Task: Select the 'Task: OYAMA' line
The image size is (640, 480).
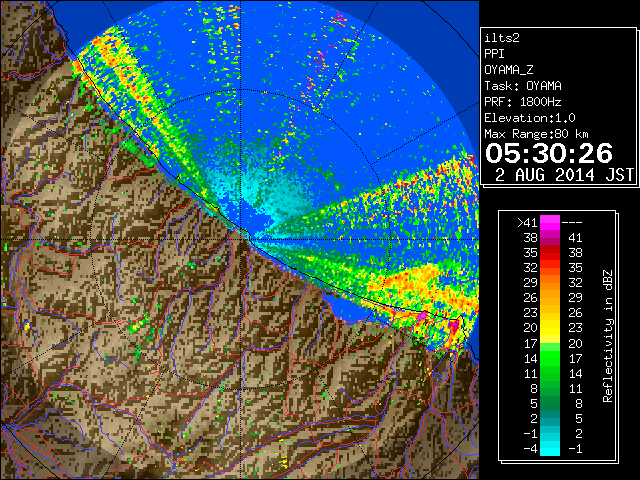Action: [523, 86]
